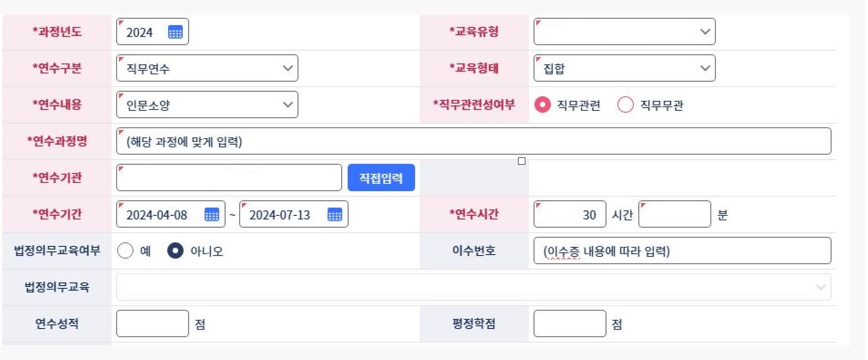Image resolution: width=868 pixels, height=360 pixels.
Task: Click the 이수번호 input field
Action: coord(683,250)
